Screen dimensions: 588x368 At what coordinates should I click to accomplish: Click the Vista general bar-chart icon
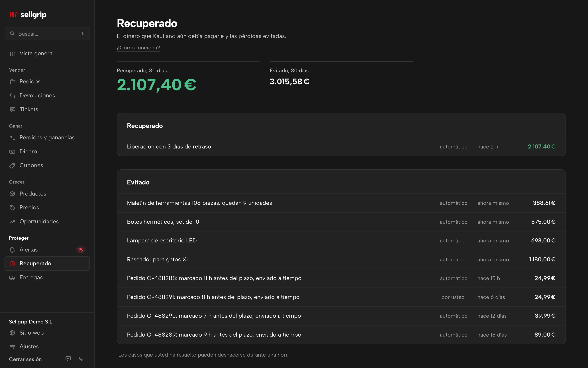(12, 54)
